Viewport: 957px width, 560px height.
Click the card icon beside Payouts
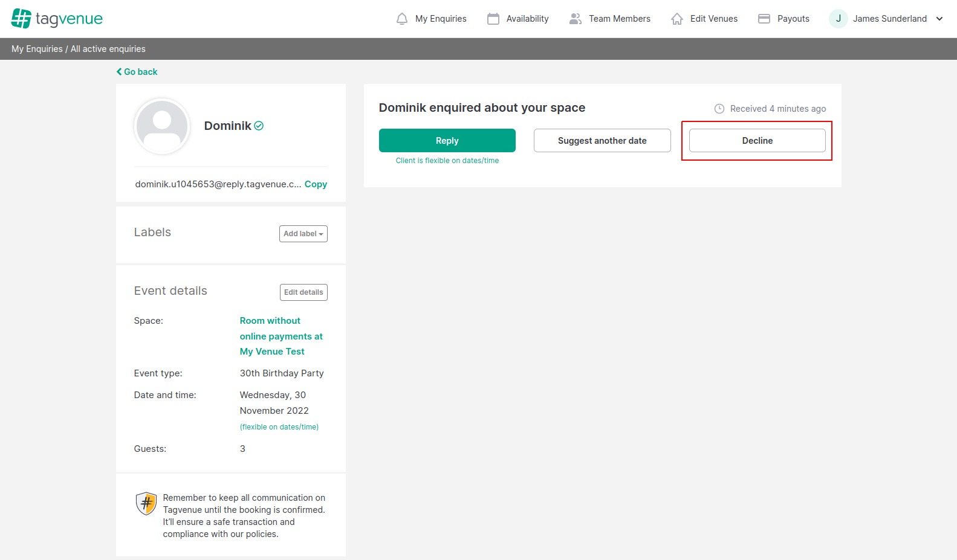(x=764, y=19)
